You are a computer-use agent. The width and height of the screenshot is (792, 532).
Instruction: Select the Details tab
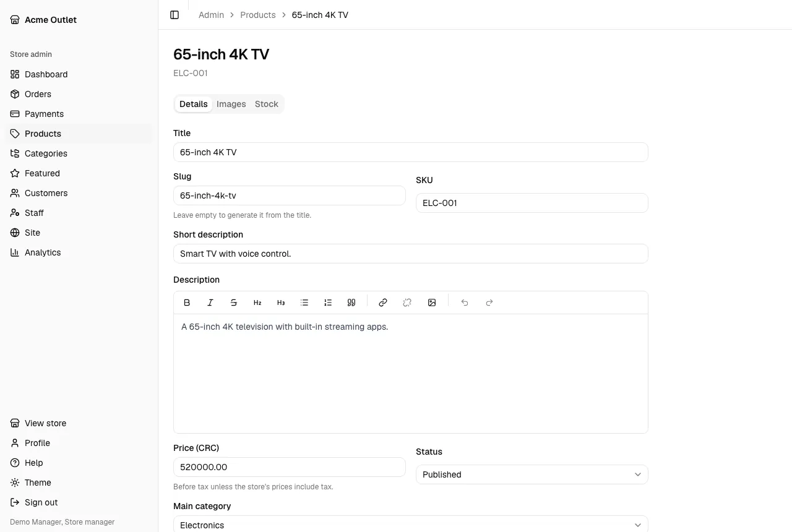tap(194, 104)
